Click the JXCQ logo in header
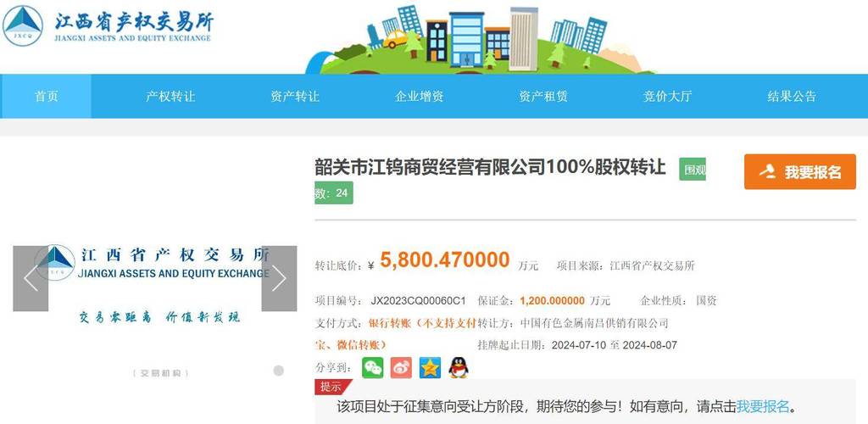The width and height of the screenshot is (868, 424). pyautogui.click(x=23, y=25)
